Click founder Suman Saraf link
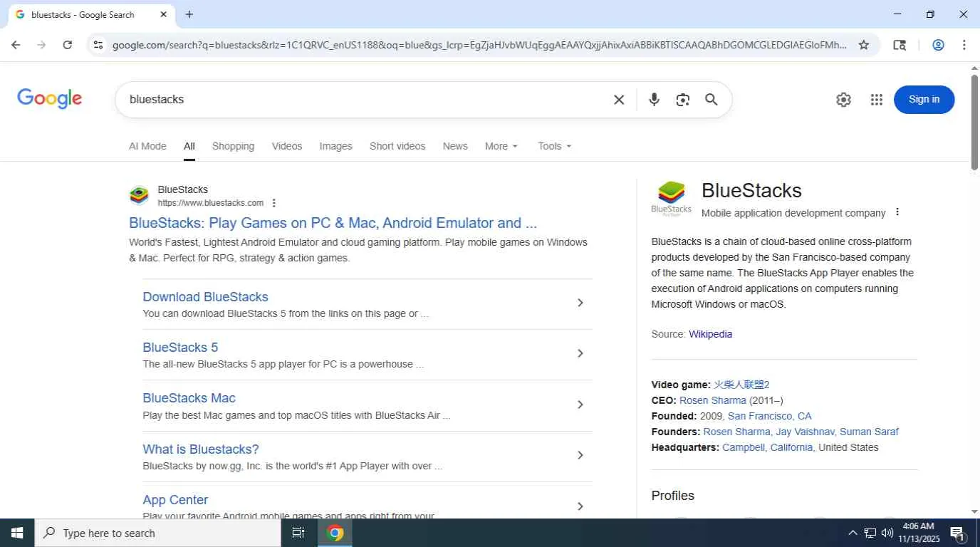This screenshot has height=547, width=980. 869,432
